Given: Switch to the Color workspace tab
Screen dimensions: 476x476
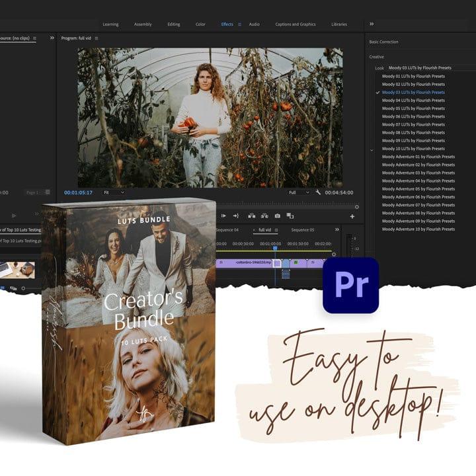Looking at the screenshot, I should point(200,24).
